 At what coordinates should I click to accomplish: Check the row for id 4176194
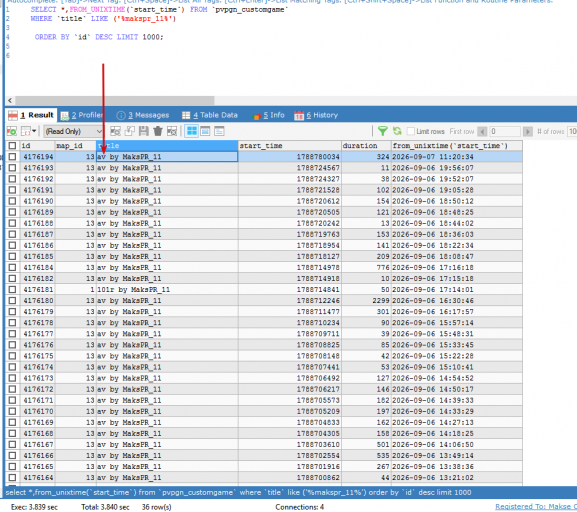tap(12, 156)
